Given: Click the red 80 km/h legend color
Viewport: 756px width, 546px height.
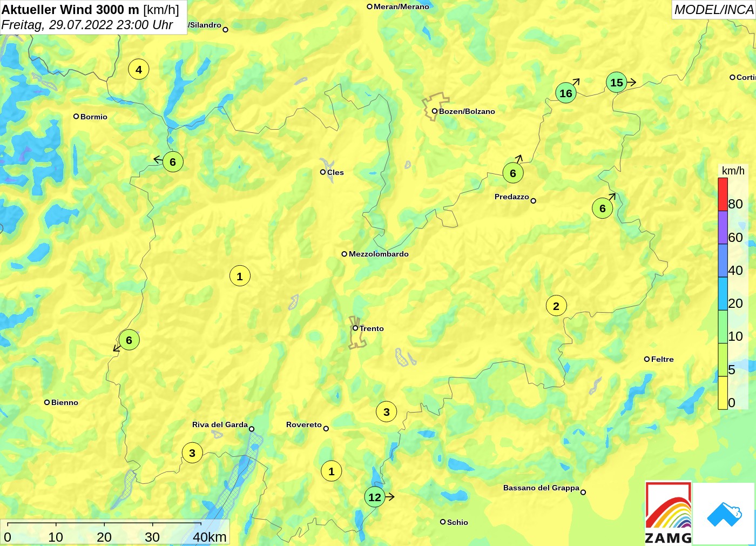Looking at the screenshot, I should coord(723,194).
